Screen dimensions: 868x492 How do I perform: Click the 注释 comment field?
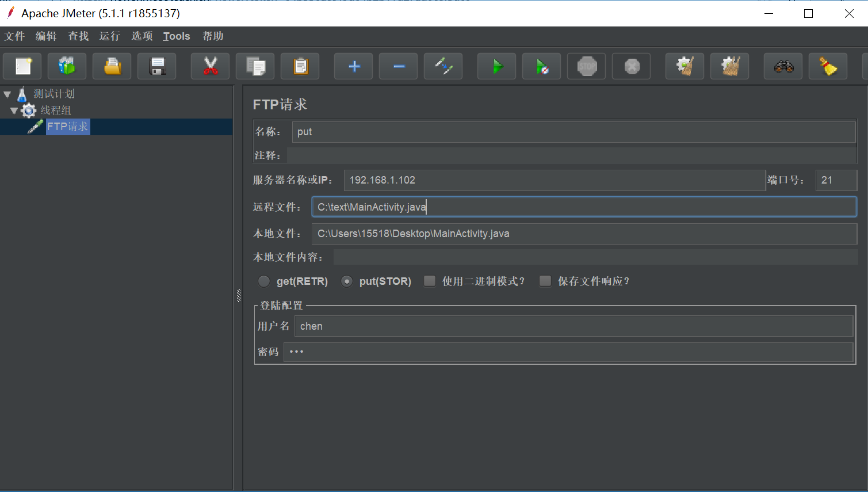pos(572,155)
